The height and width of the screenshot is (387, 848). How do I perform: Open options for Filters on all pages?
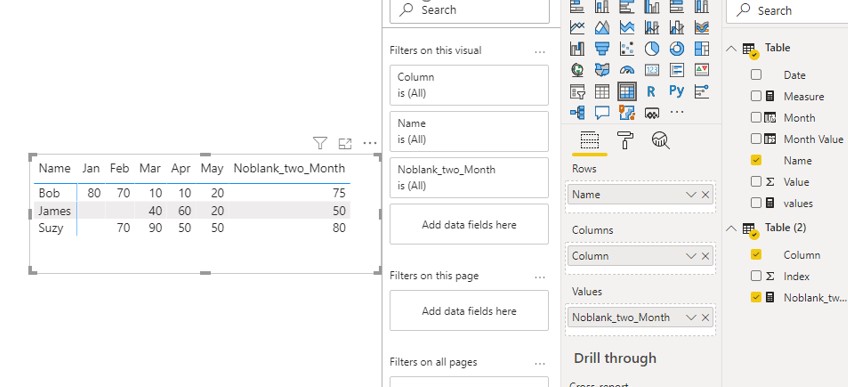point(539,364)
